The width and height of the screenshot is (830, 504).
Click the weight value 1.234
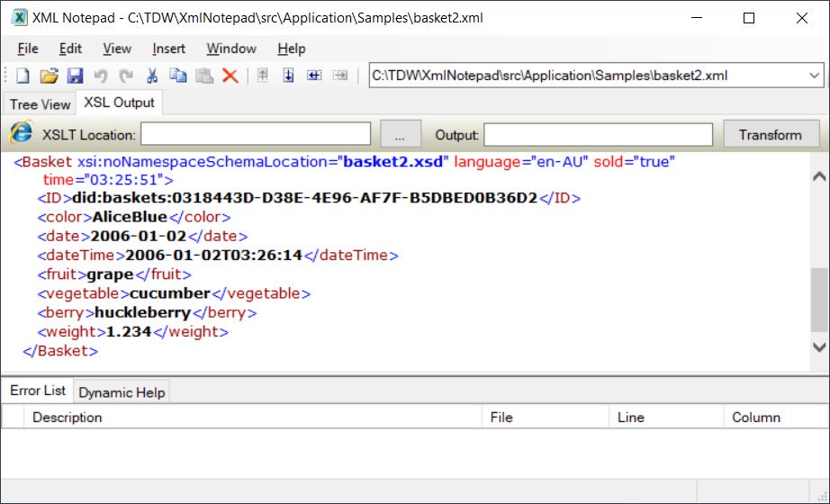pos(129,331)
